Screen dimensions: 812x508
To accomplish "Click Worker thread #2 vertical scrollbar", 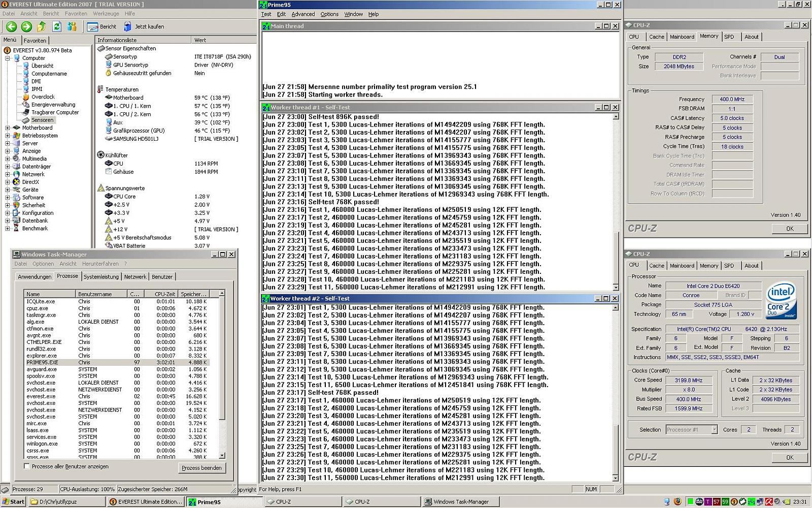I will click(x=616, y=393).
